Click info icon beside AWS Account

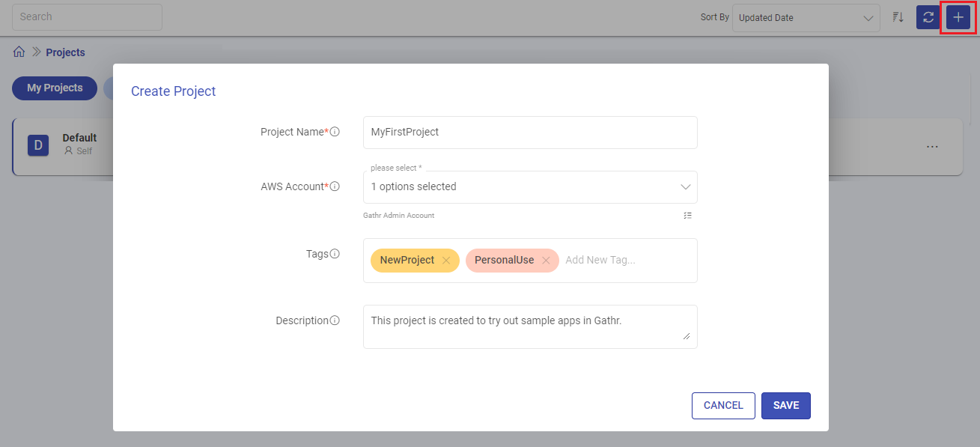coord(335,186)
